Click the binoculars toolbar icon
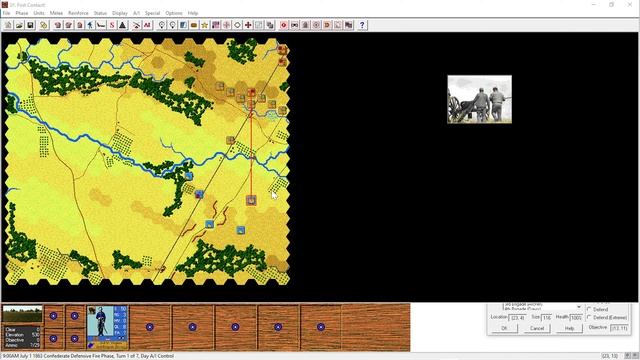 pyautogui.click(x=294, y=25)
